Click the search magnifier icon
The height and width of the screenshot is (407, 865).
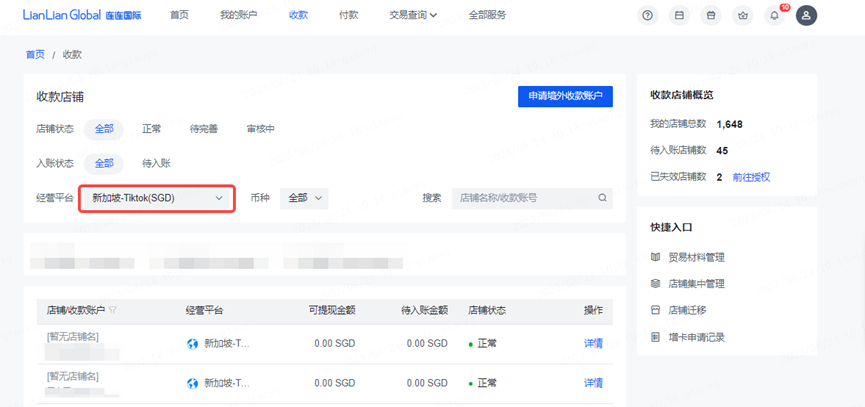[x=602, y=198]
